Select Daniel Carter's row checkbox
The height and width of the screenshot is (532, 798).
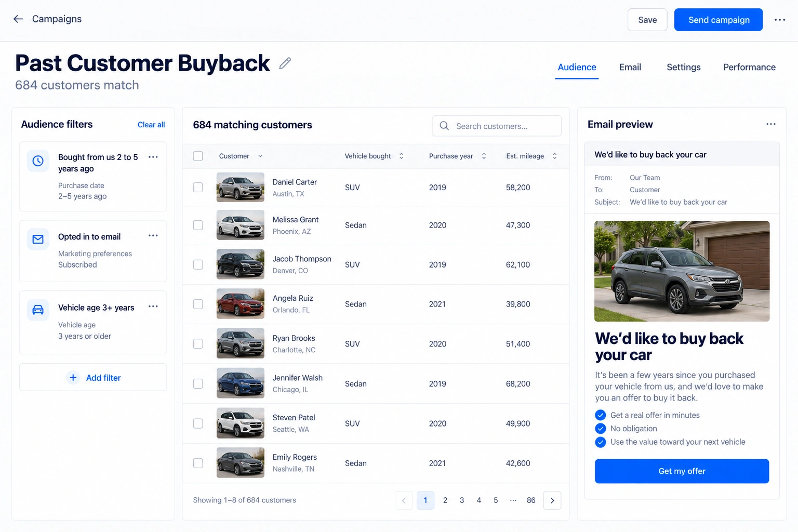198,187
